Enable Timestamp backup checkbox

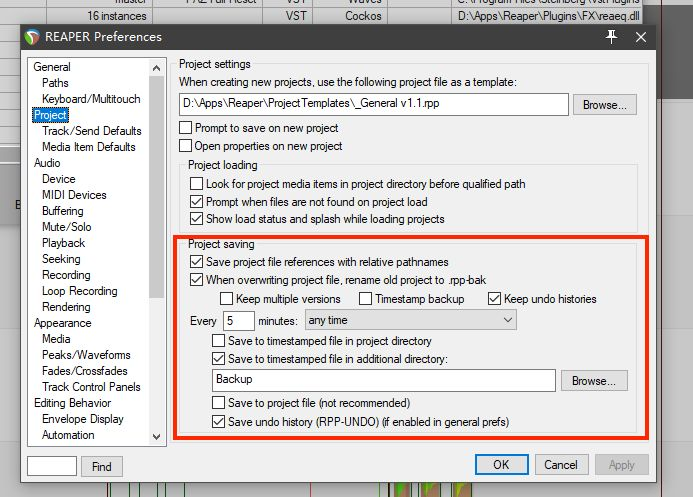(366, 299)
